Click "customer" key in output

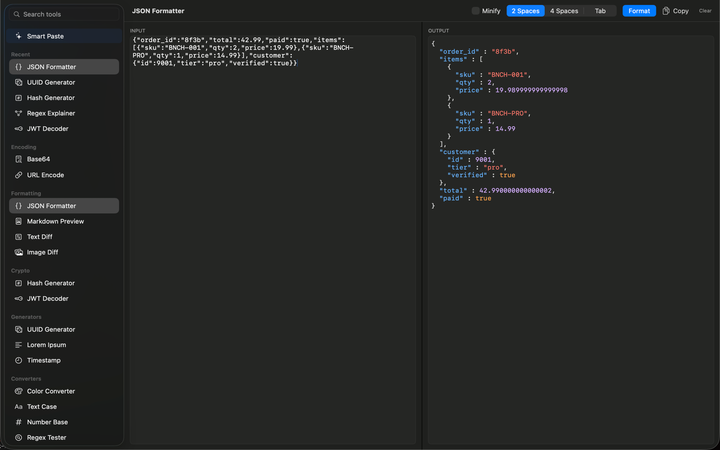coord(460,152)
